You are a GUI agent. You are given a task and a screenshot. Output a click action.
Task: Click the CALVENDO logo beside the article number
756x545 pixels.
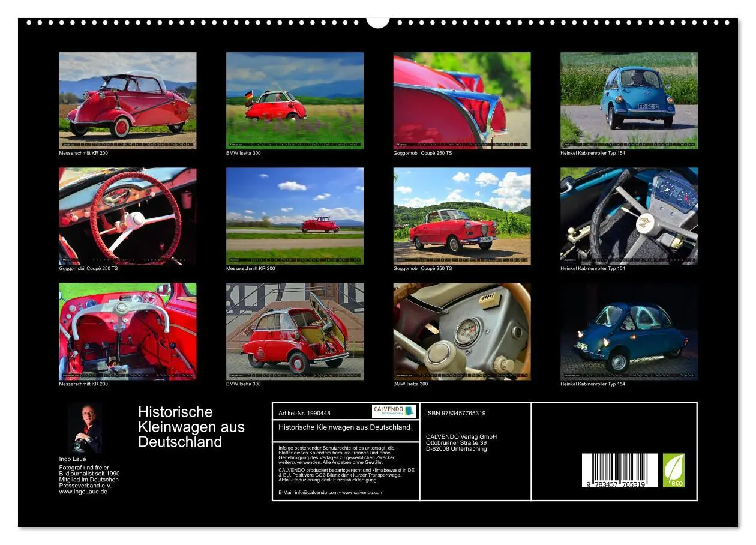394,411
